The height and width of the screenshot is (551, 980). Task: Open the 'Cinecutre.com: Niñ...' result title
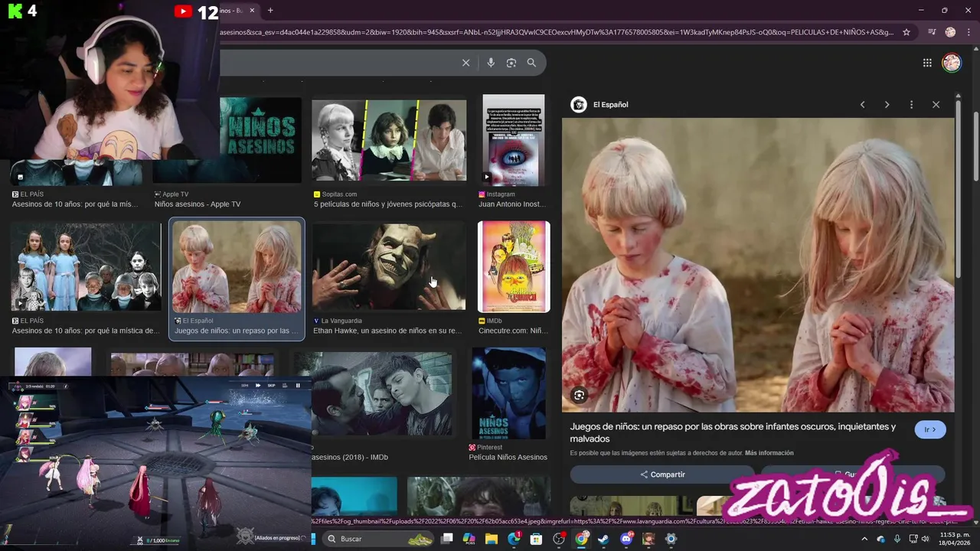[513, 331]
